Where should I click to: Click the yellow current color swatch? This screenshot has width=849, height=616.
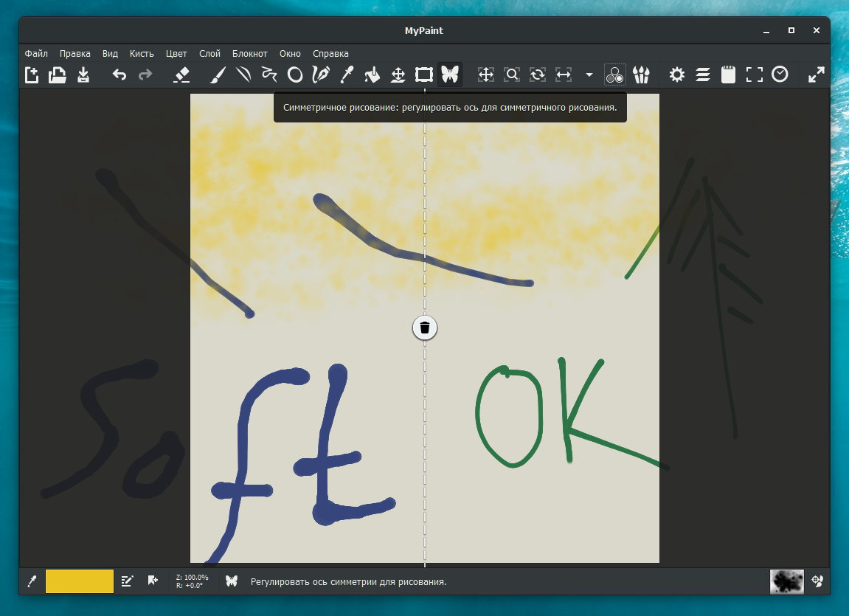click(79, 581)
